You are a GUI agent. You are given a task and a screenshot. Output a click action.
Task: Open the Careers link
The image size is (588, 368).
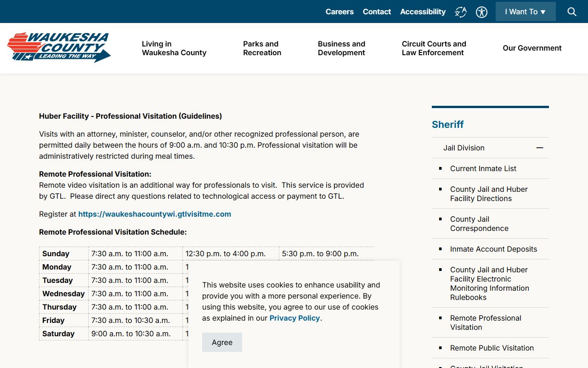[x=339, y=11]
